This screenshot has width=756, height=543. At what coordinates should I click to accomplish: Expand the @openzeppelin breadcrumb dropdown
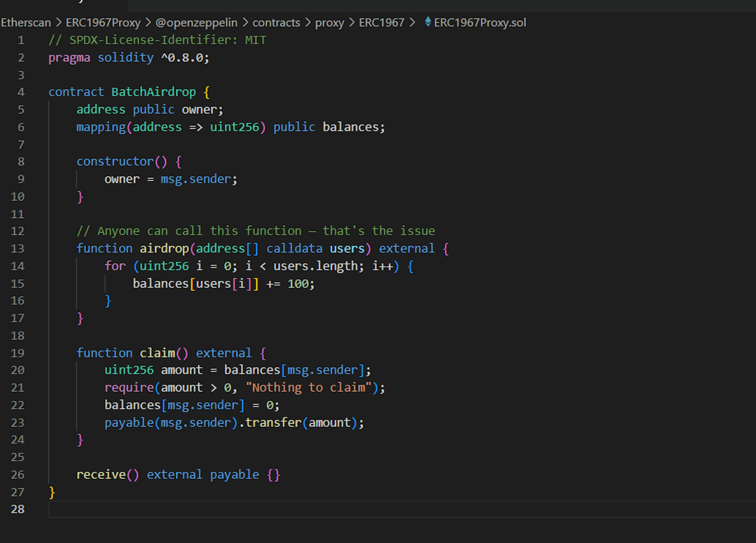point(196,23)
